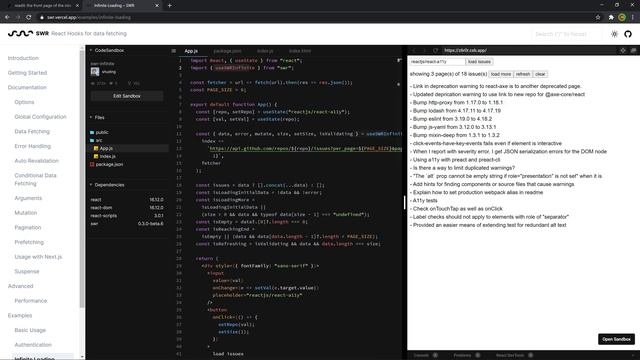
Task: Open a new browser tab
Action: point(169,5)
